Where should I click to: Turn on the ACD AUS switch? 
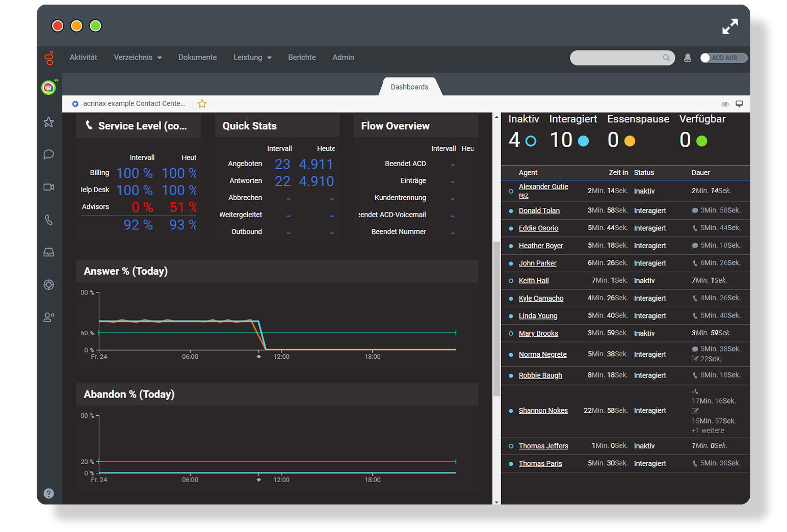tap(722, 58)
